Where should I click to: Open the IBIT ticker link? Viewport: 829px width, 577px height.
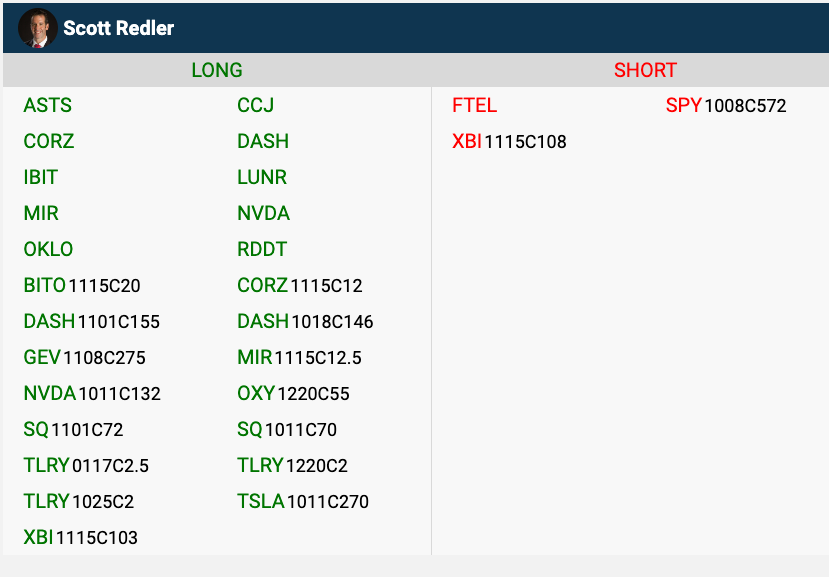coord(41,178)
